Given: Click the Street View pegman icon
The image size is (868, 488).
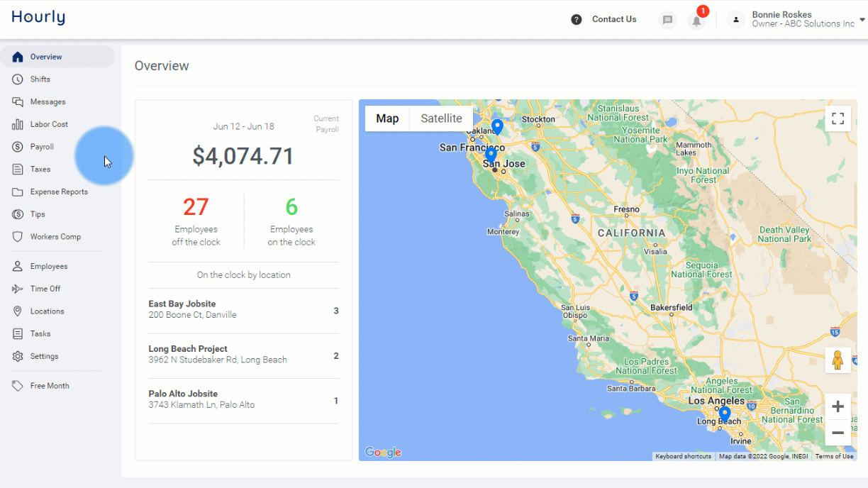Looking at the screenshot, I should (x=838, y=360).
